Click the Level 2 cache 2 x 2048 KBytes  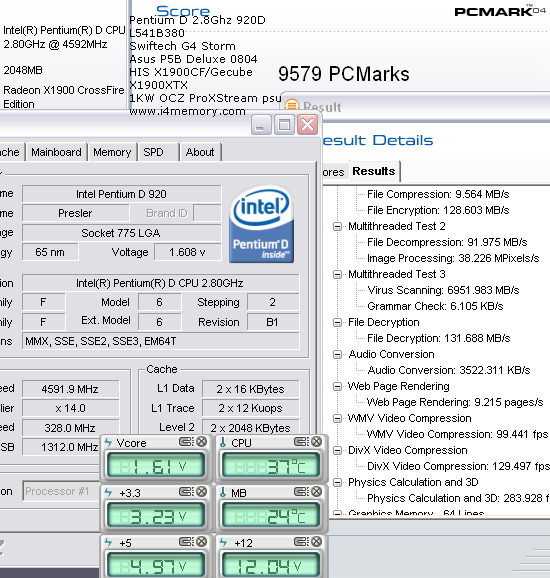(x=251, y=428)
